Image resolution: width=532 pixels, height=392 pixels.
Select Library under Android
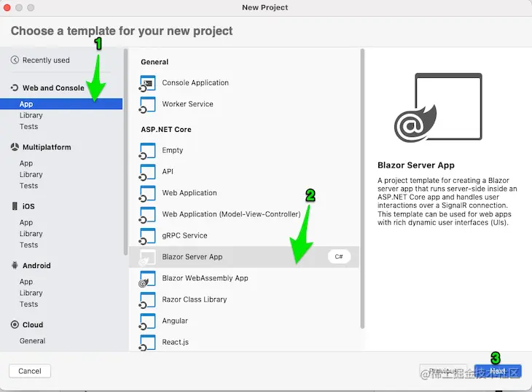click(x=31, y=293)
